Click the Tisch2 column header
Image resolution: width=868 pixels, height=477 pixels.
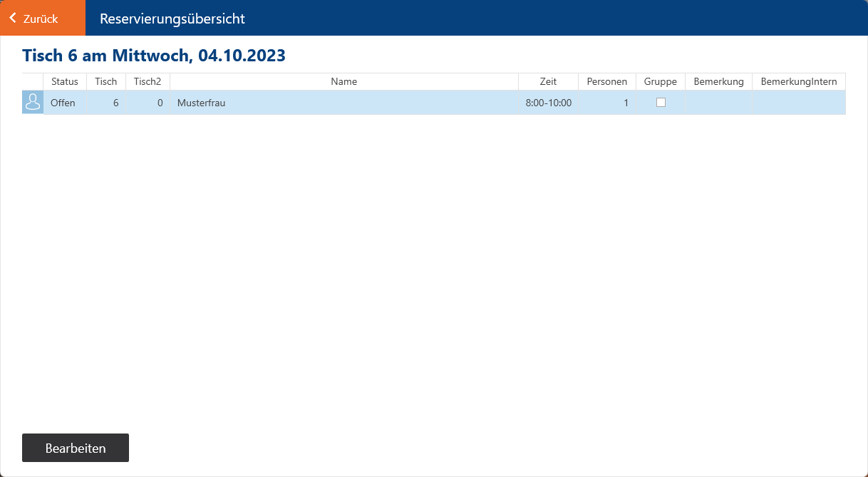click(148, 82)
